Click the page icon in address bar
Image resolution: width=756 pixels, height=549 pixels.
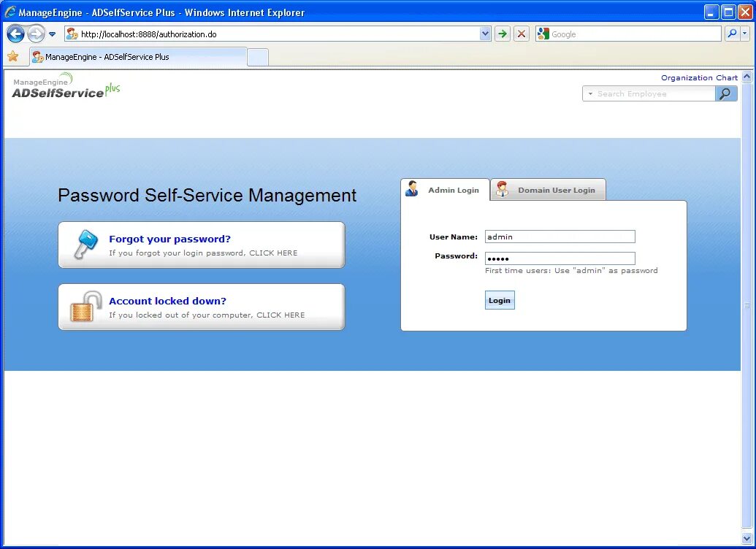click(72, 34)
